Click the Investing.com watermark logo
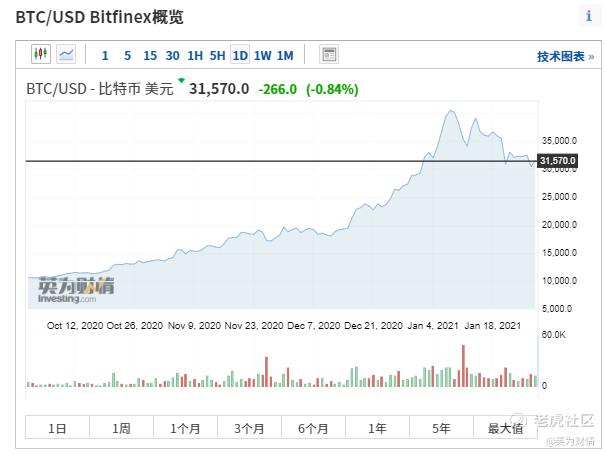The width and height of the screenshot is (606, 455). (x=76, y=290)
